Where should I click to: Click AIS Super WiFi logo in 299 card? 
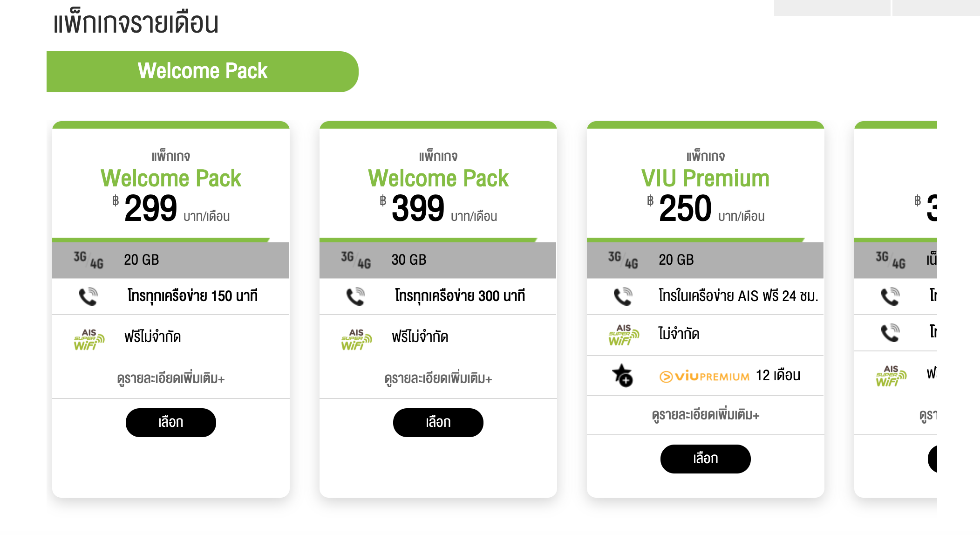tap(88, 339)
